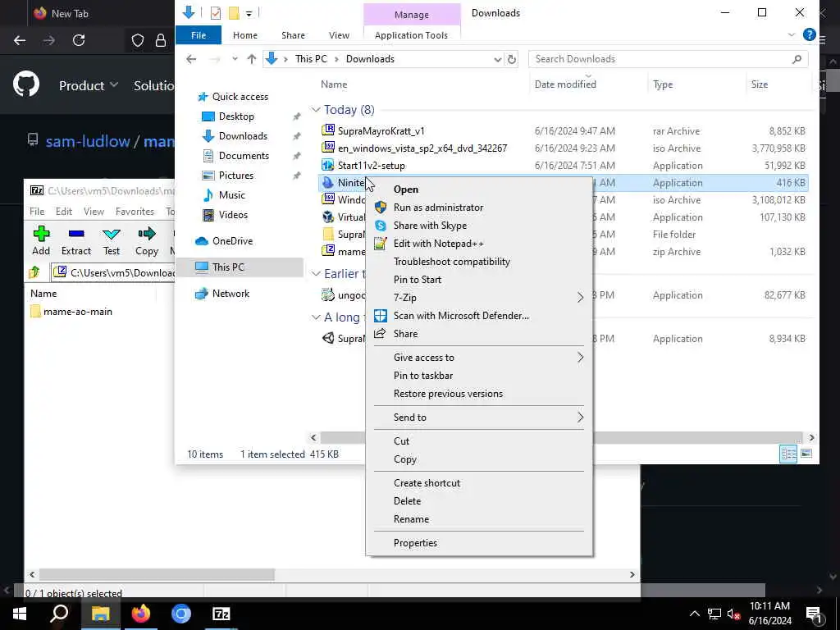Click the Properties quick access toolbar icon

pos(216,13)
